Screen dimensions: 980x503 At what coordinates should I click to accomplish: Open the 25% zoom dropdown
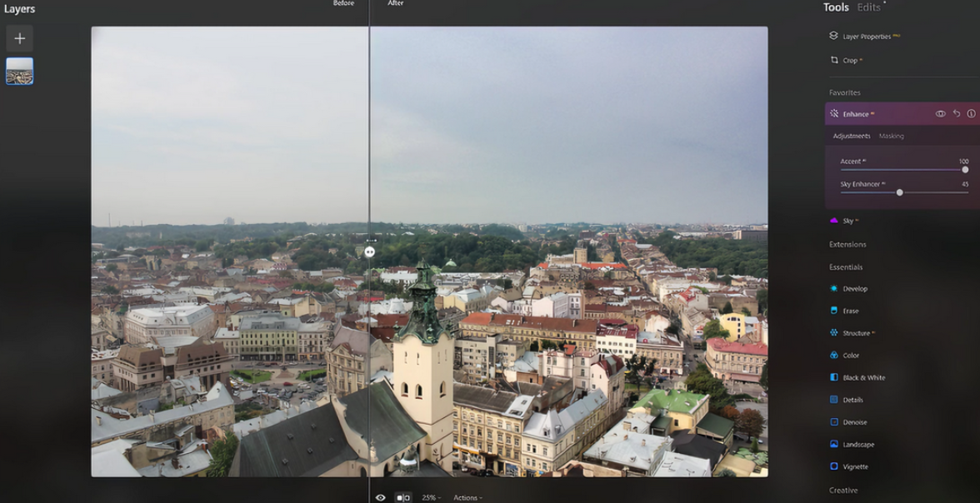click(x=431, y=497)
